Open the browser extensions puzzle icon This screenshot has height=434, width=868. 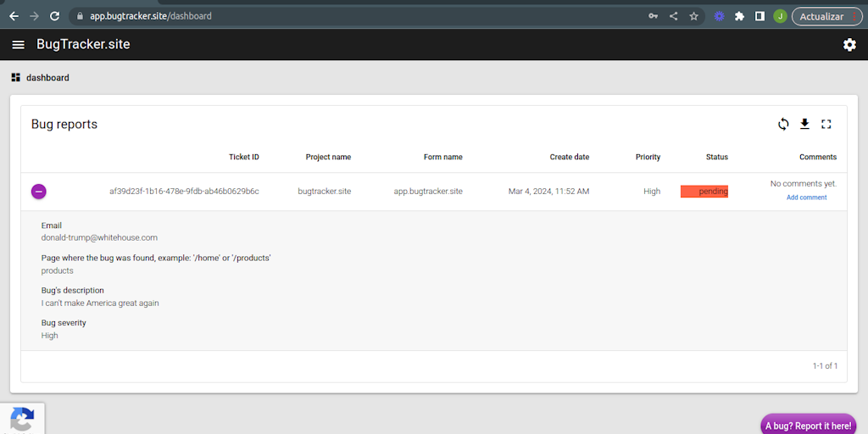click(x=739, y=16)
